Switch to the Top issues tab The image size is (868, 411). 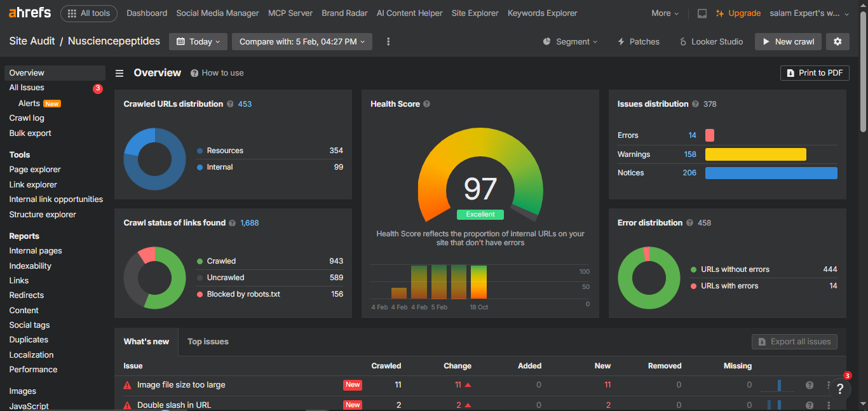[x=208, y=342]
